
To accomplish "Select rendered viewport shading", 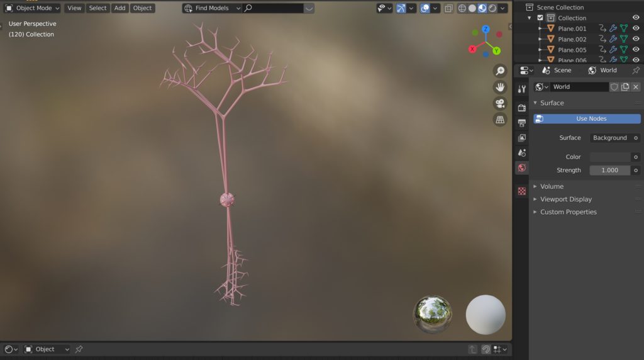I will pos(492,8).
